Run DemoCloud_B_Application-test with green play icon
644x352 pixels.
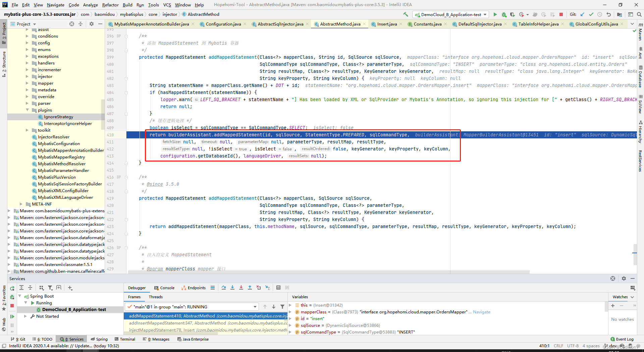(495, 14)
